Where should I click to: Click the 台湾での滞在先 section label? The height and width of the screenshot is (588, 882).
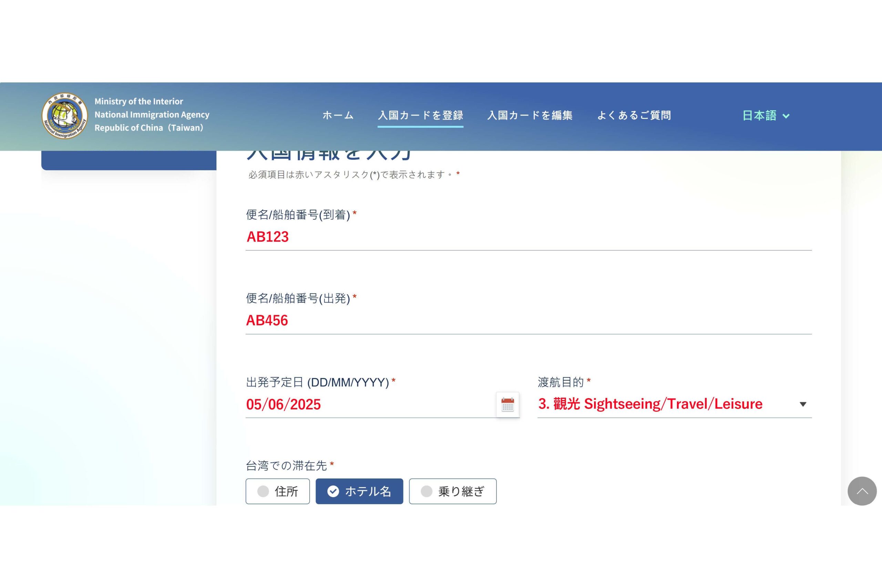[x=287, y=466]
